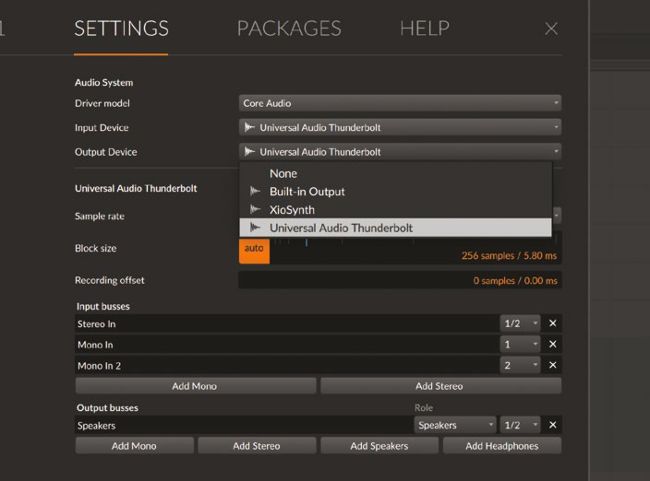Open the Help tab
The width and height of the screenshot is (650, 481).
(x=424, y=29)
